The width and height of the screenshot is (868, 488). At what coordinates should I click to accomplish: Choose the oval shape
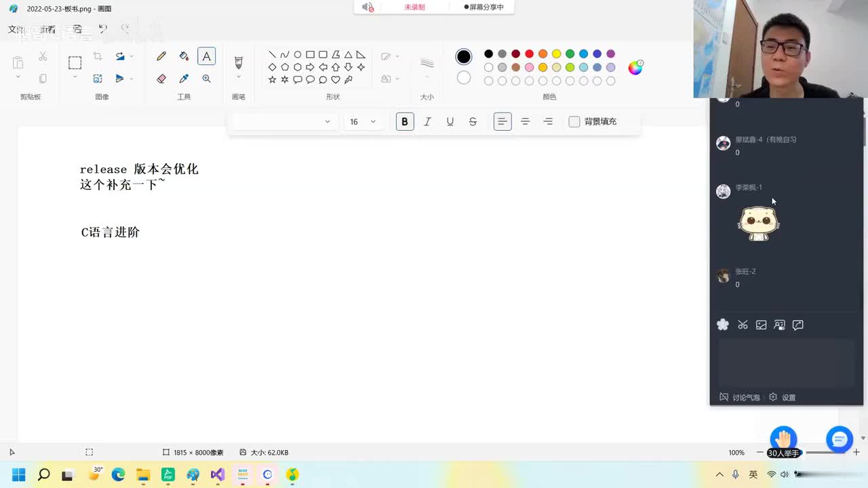pos(298,55)
